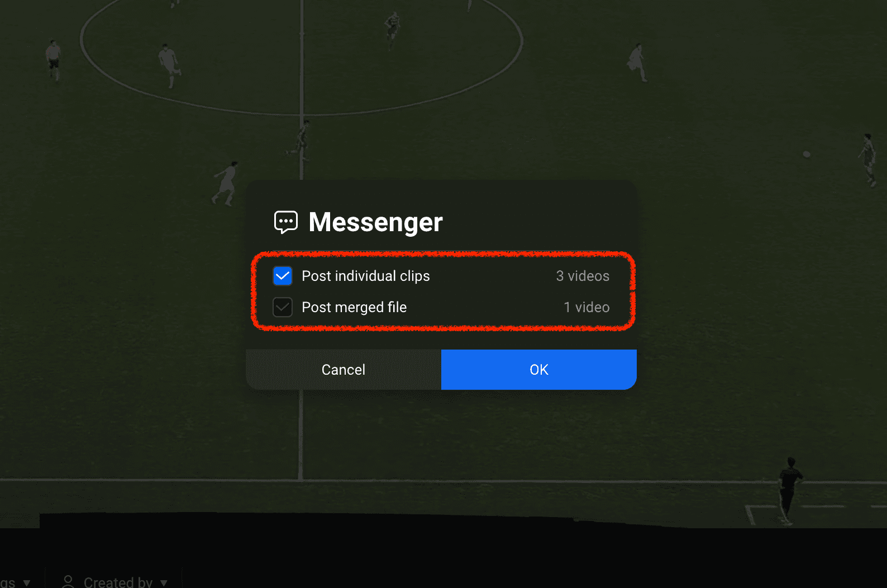Uncheck the Post individual clips checkbox
This screenshot has height=588, width=887.
point(283,276)
